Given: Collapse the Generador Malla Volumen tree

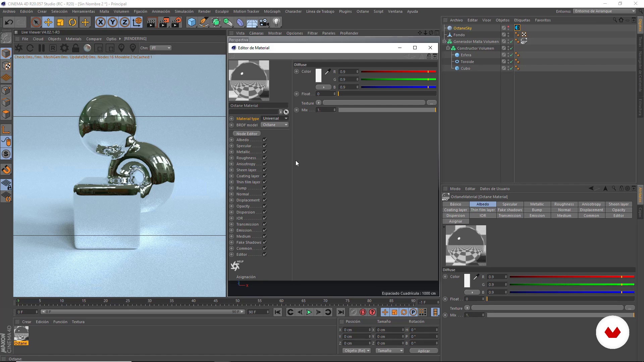Looking at the screenshot, I should coord(445,42).
